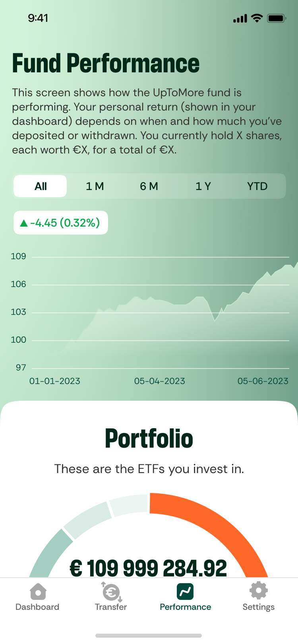The image size is (298, 644).
Task: Tap the Wi-Fi status icon
Action: click(257, 18)
